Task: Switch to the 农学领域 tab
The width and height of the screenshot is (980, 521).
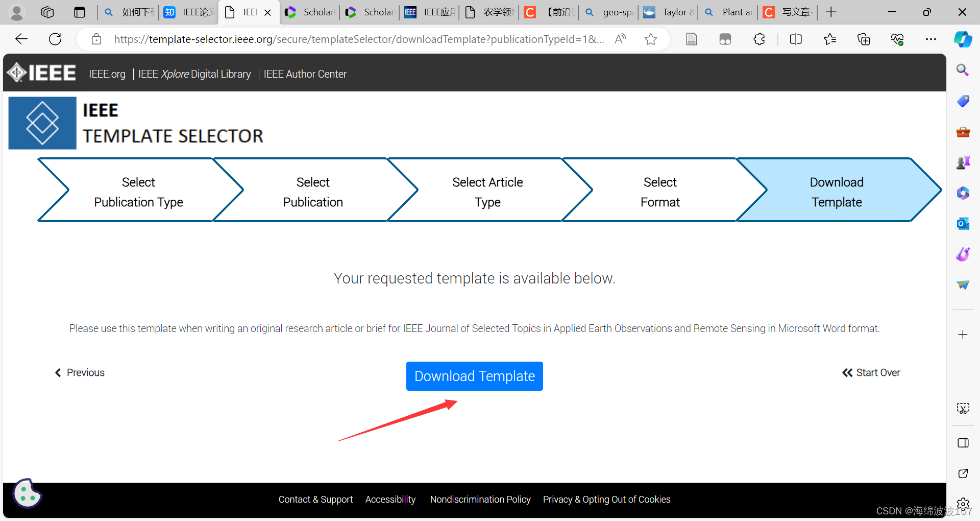Action: pos(489,12)
